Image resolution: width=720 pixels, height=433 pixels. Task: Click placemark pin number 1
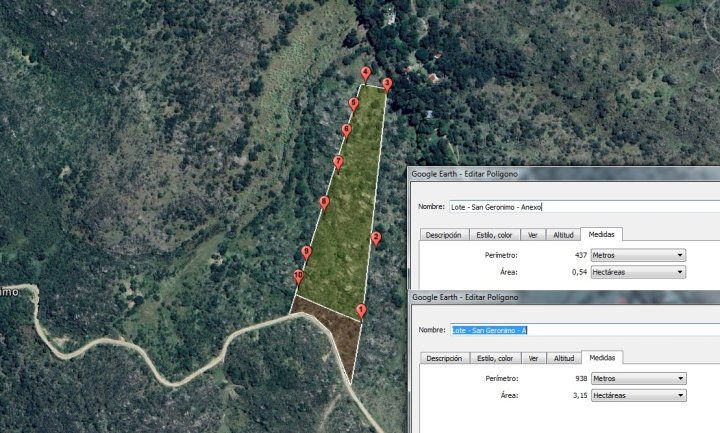[x=361, y=311]
